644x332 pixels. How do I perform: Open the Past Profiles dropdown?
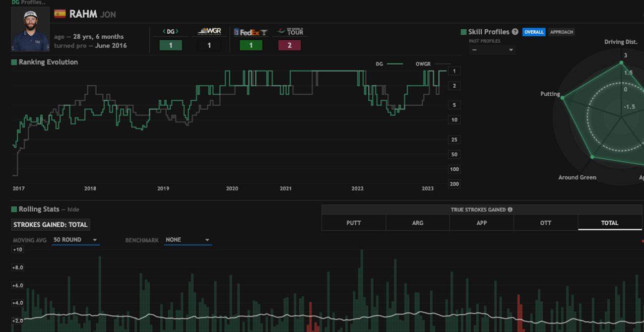click(492, 50)
